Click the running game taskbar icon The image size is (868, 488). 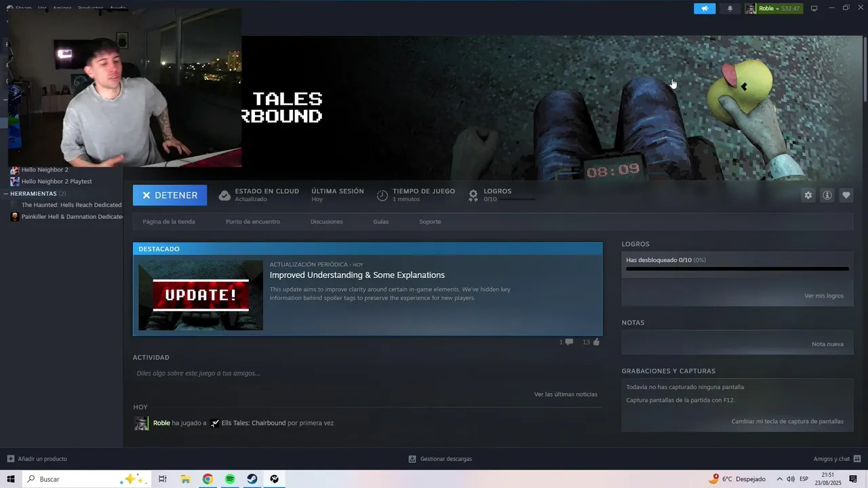tap(275, 479)
